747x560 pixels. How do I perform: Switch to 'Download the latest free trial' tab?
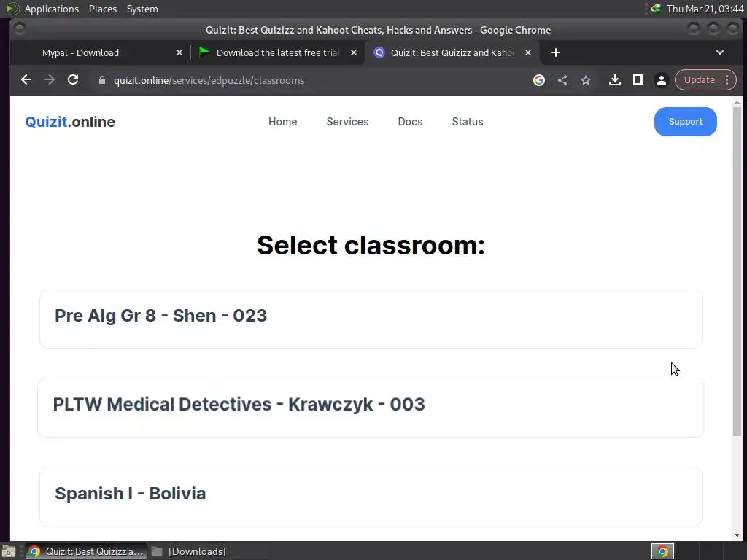pyautogui.click(x=278, y=52)
